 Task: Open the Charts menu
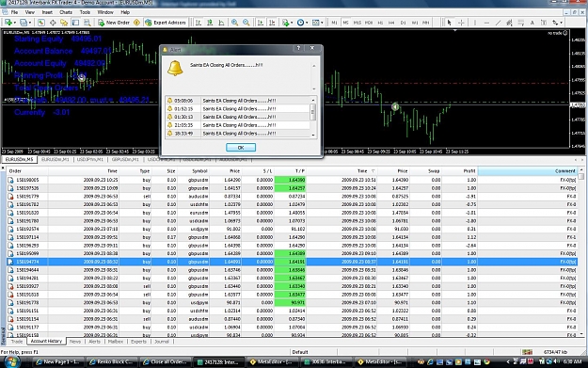[65, 12]
